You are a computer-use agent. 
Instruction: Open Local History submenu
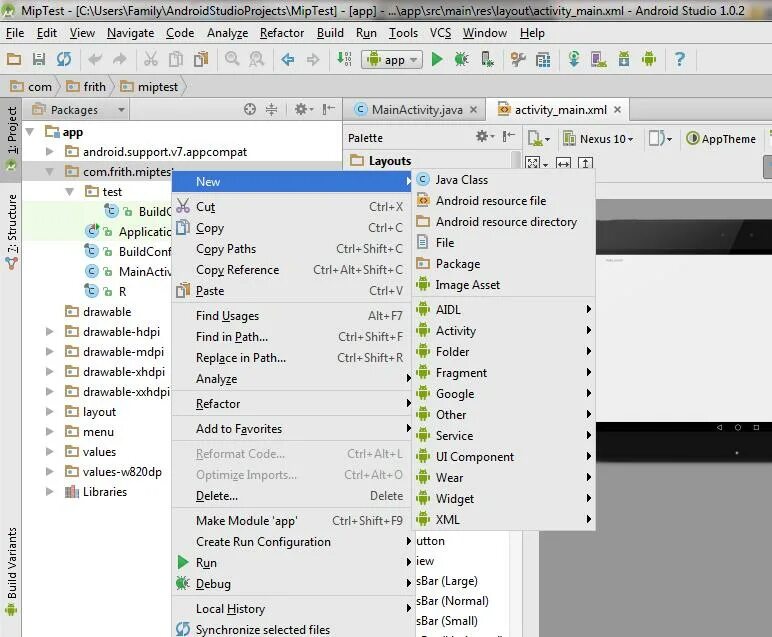click(x=292, y=609)
